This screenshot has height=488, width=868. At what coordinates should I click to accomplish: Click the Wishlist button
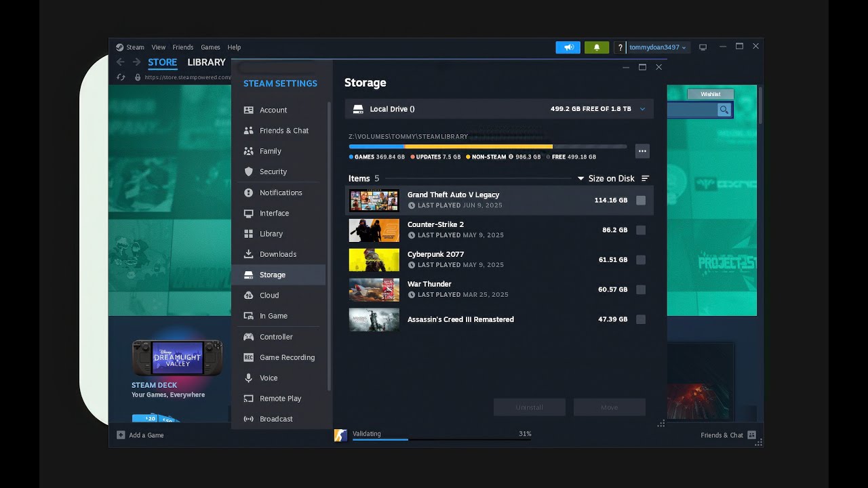[x=711, y=94]
